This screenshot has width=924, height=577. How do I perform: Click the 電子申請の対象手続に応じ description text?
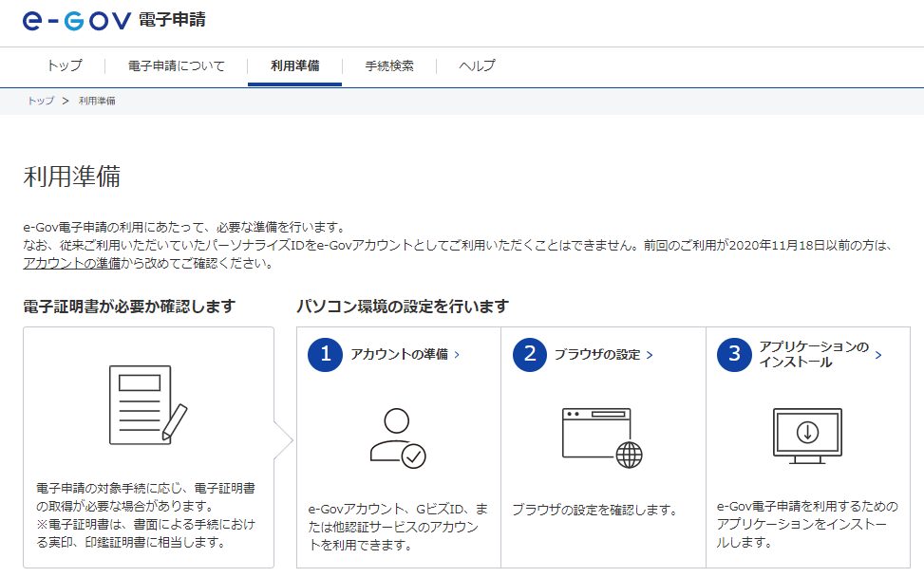click(x=145, y=515)
